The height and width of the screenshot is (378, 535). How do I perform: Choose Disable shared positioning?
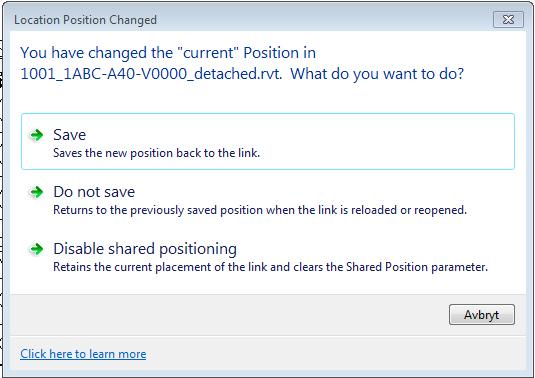tap(268, 256)
